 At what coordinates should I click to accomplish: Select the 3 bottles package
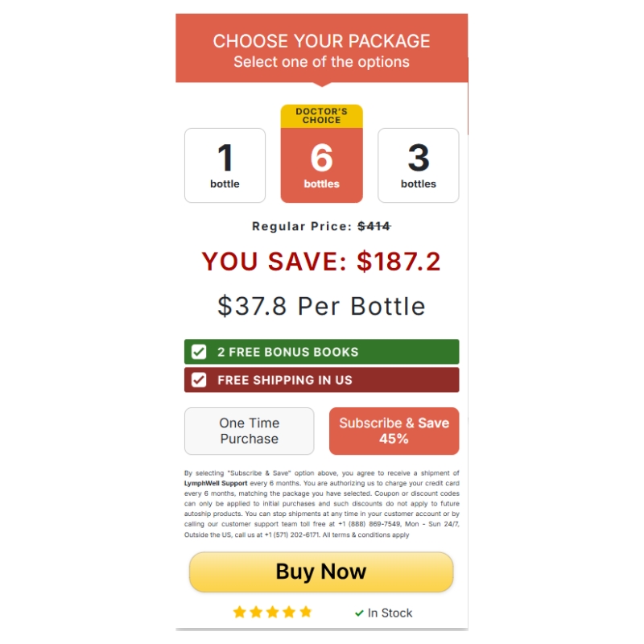click(x=418, y=165)
